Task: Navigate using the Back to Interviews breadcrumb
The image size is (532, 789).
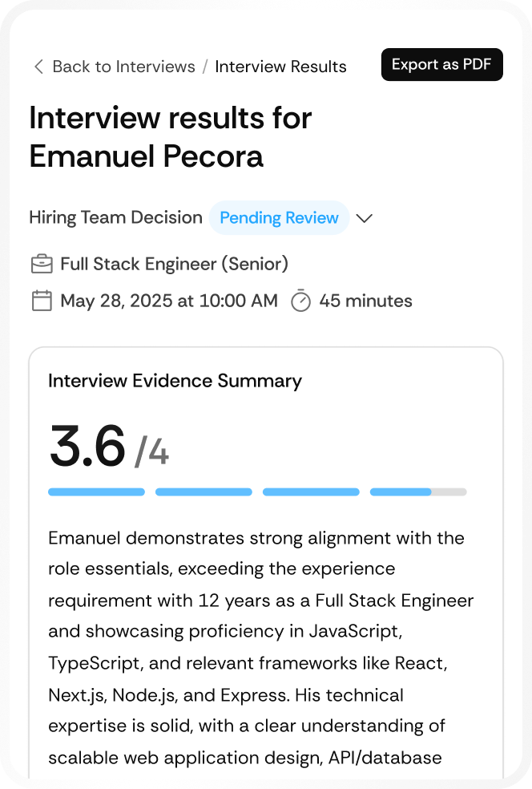Action: (122, 67)
